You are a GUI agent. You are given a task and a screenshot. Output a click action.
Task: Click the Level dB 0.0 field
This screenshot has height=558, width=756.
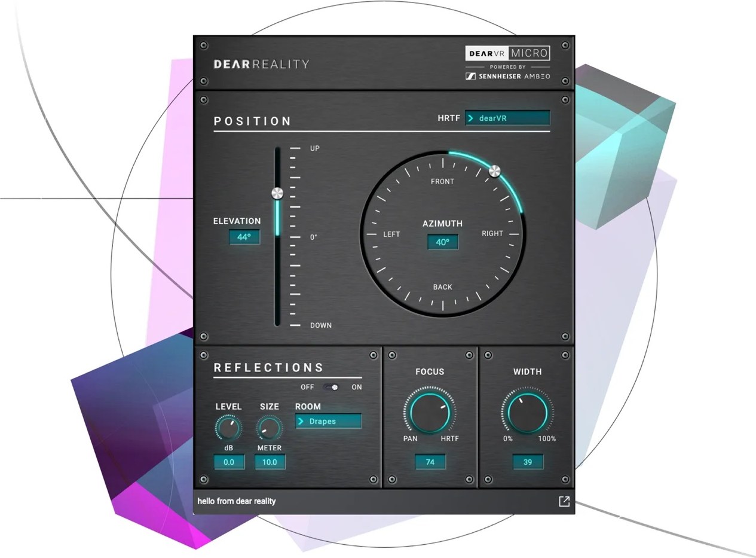(x=229, y=462)
